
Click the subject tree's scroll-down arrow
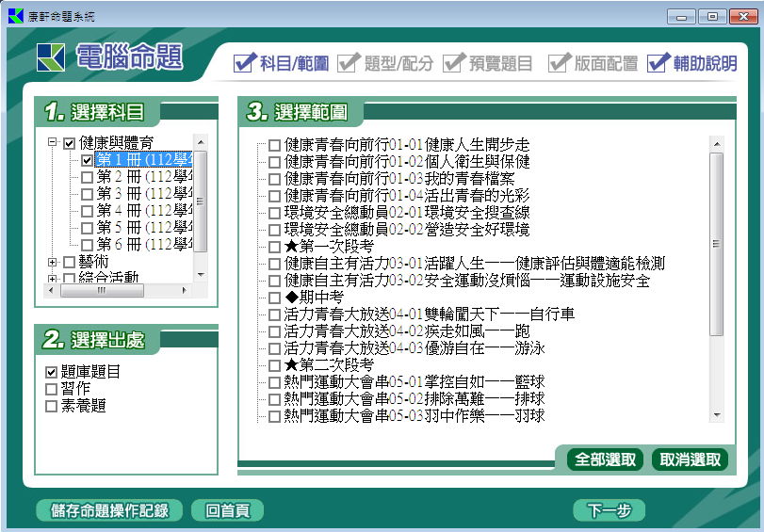click(x=201, y=274)
